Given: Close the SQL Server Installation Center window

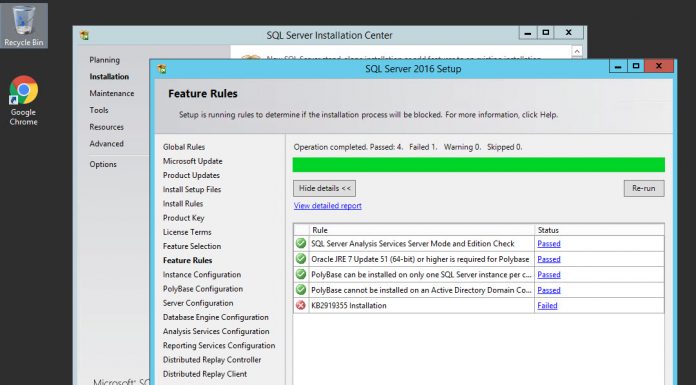Looking at the screenshot, I should click(x=569, y=33).
